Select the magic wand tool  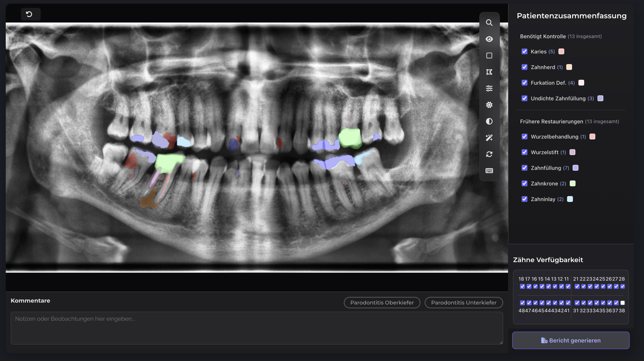pos(489,138)
